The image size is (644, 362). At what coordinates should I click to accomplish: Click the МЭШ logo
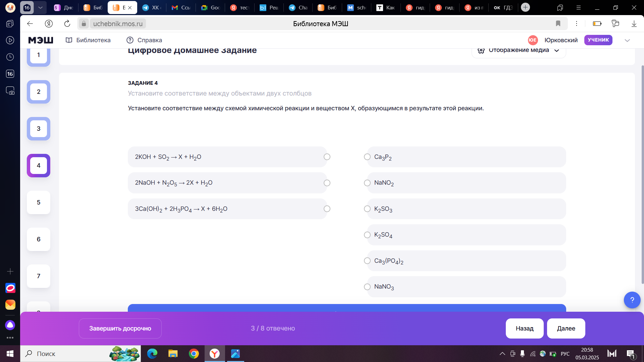point(41,40)
